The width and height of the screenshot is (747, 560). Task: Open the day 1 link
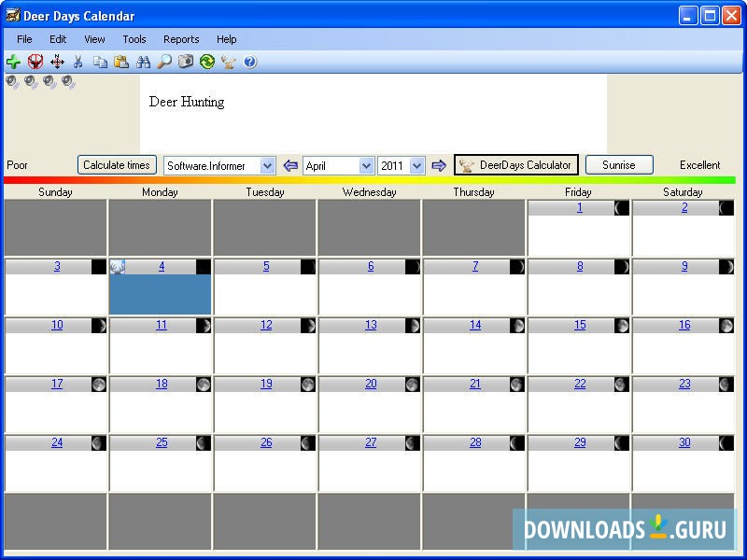tap(579, 208)
